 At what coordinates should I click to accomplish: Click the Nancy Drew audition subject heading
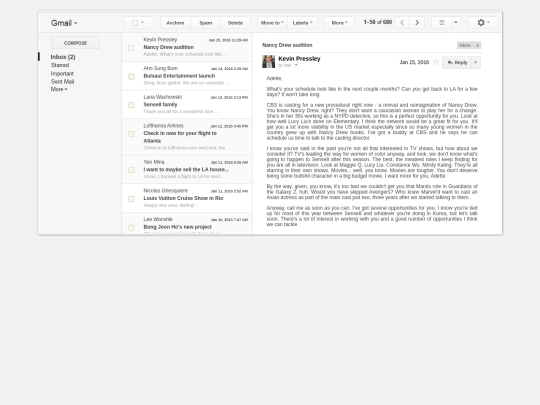tap(287, 45)
